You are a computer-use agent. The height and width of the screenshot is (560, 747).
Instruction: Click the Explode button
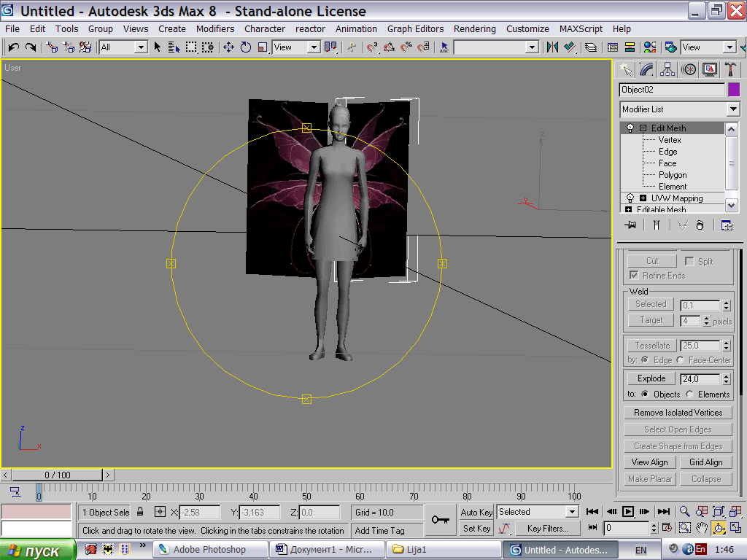click(x=651, y=378)
